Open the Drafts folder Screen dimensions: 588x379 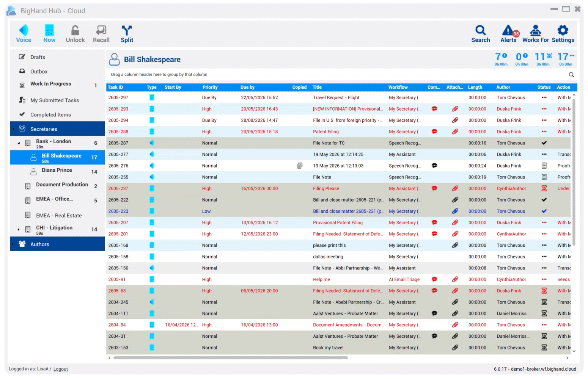pyautogui.click(x=38, y=57)
